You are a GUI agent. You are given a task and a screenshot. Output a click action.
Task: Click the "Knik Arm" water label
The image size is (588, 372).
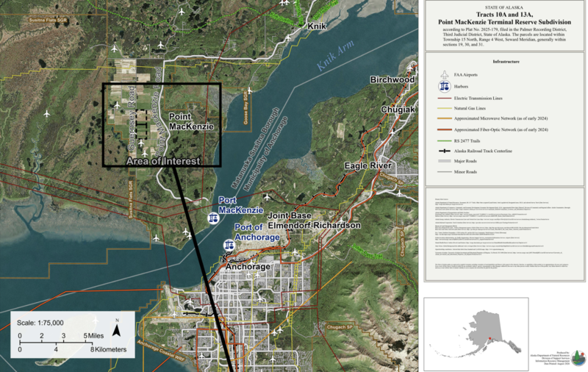pos(336,55)
